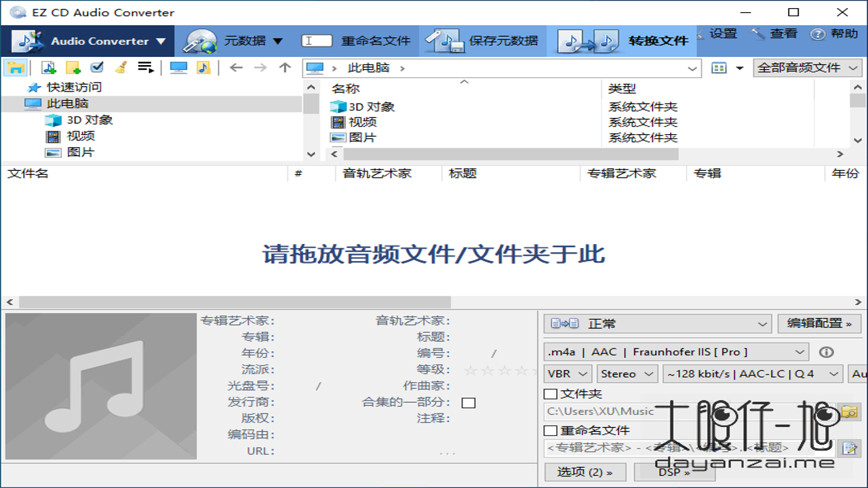Clear the file list with broom icon

coord(121,67)
